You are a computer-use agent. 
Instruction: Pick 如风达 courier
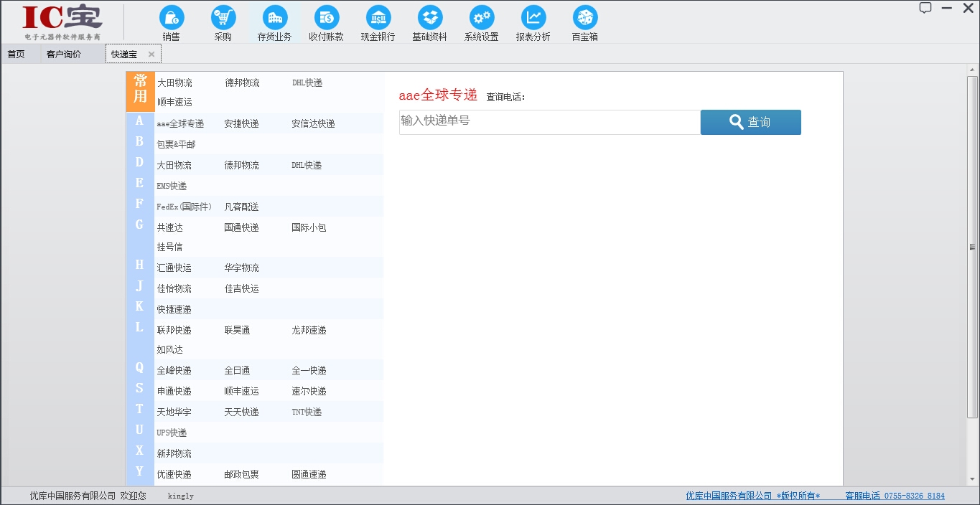tap(170, 350)
